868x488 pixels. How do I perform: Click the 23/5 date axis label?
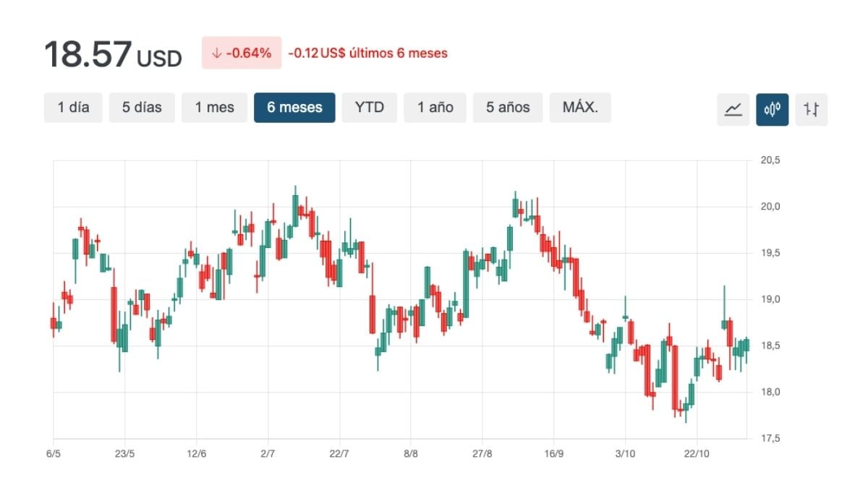coord(125,454)
